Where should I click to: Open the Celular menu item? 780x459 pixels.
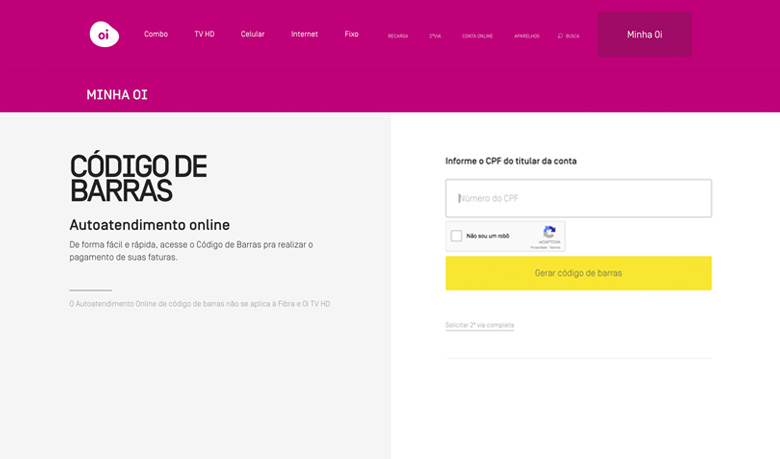[253, 34]
